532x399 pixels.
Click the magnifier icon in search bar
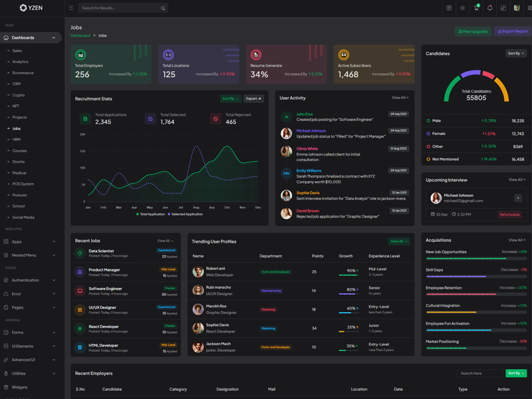pyautogui.click(x=163, y=8)
